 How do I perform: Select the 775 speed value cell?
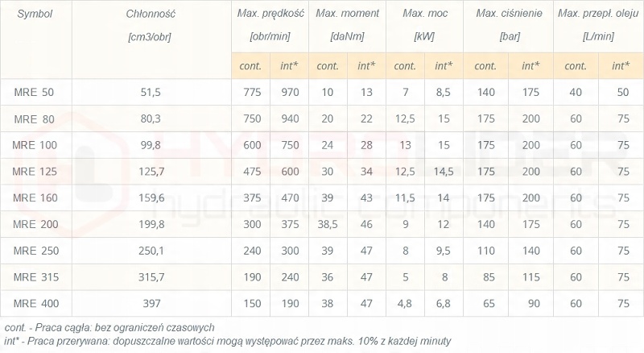251,93
